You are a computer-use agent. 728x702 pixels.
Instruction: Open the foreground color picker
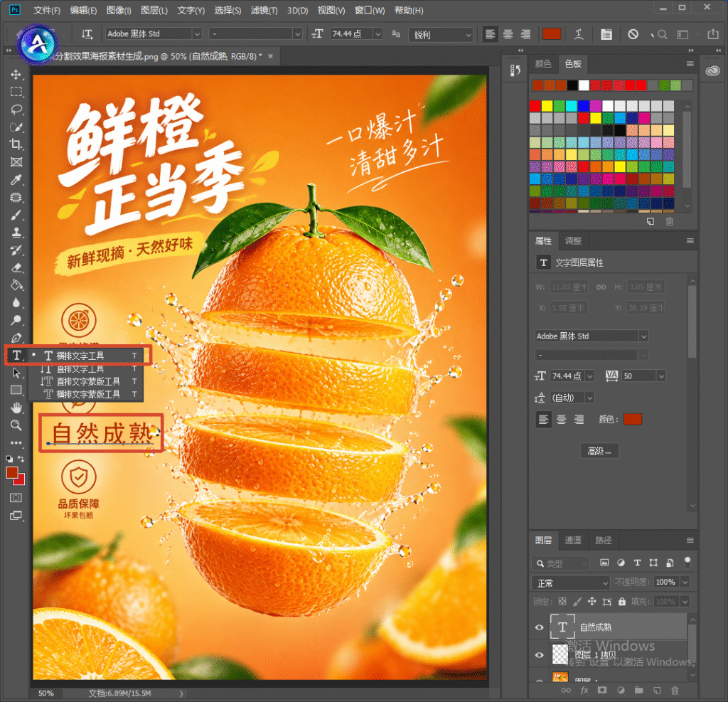click(x=12, y=472)
